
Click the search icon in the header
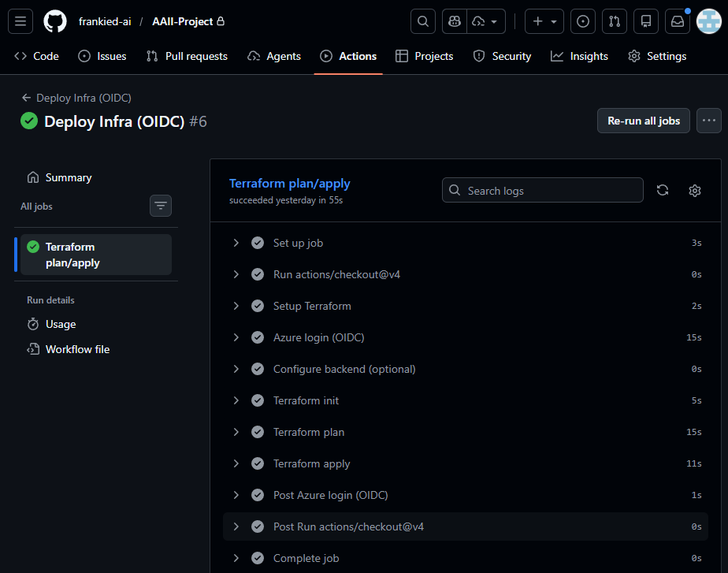(422, 21)
